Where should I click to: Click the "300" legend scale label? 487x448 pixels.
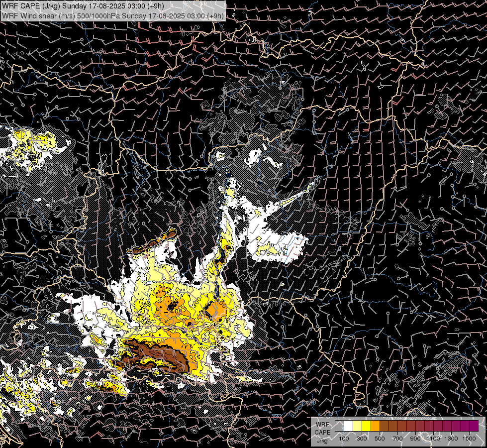[x=362, y=439]
